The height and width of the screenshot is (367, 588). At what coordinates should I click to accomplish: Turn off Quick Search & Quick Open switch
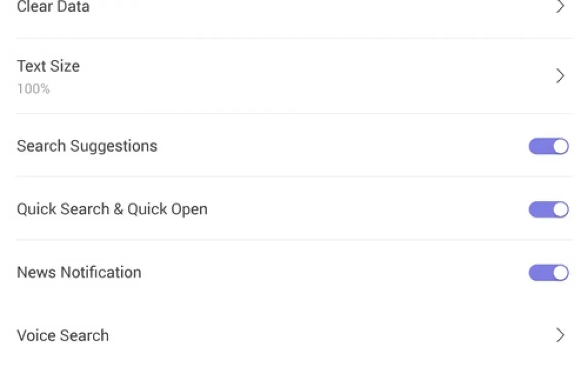(x=548, y=210)
